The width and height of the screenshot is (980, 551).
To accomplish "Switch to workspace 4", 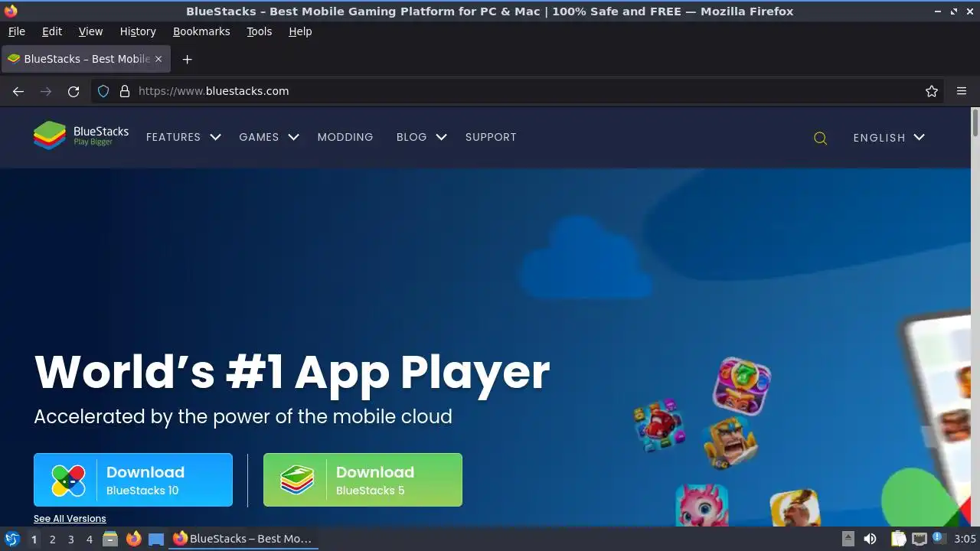I will click(x=89, y=539).
